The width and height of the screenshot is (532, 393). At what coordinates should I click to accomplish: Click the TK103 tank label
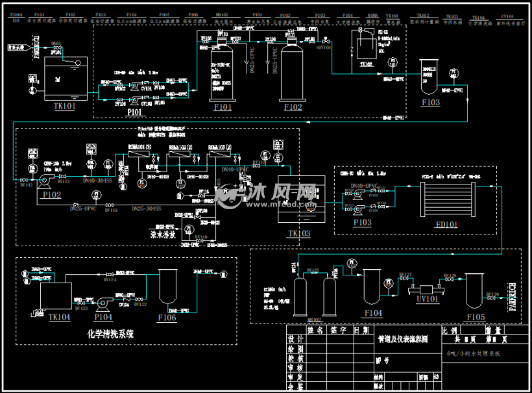(299, 233)
